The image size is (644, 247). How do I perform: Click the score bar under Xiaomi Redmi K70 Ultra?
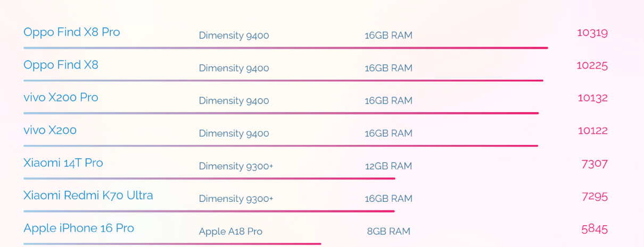(x=209, y=211)
